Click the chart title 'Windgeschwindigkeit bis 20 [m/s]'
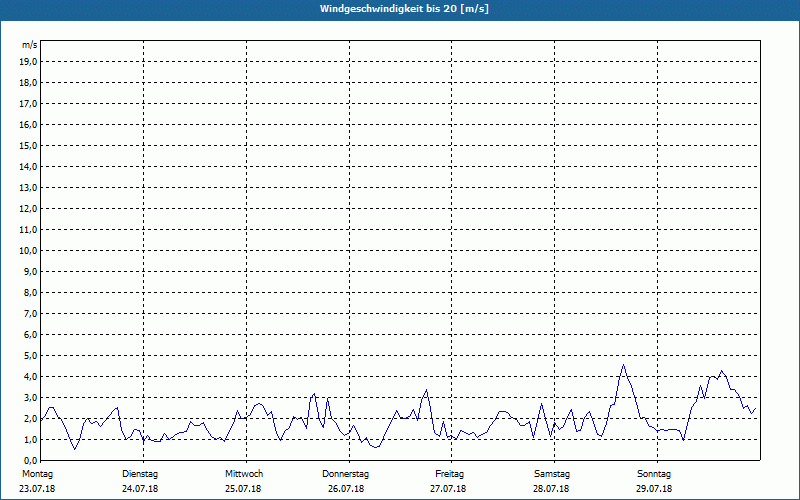Image resolution: width=800 pixels, height=500 pixels. click(x=404, y=9)
